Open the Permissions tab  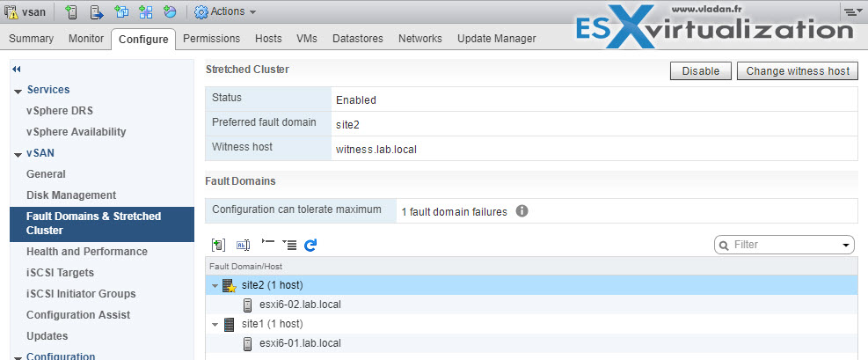211,39
